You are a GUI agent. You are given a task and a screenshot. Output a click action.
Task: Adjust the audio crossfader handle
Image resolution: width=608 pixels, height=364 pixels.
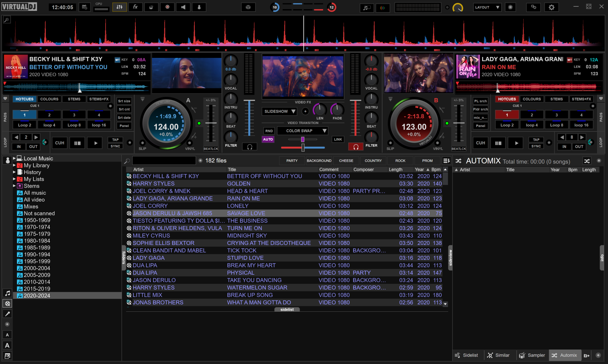303,147
